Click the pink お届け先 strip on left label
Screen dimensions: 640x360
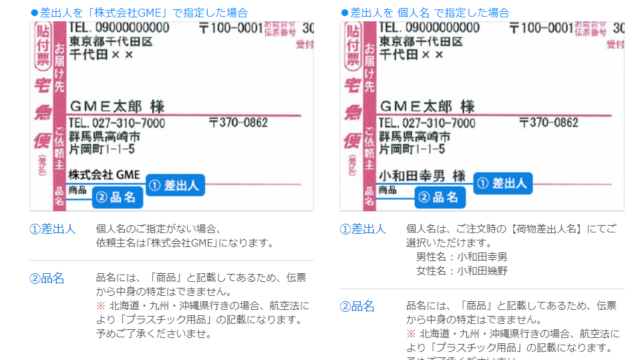(x=60, y=67)
